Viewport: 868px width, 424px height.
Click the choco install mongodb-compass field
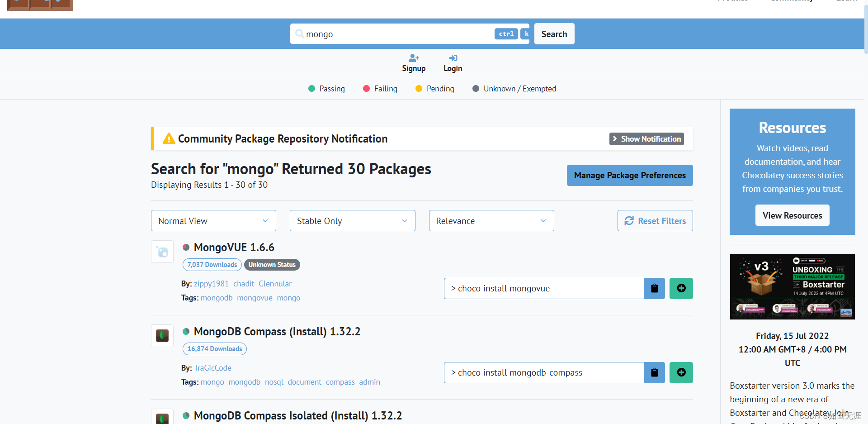point(544,372)
